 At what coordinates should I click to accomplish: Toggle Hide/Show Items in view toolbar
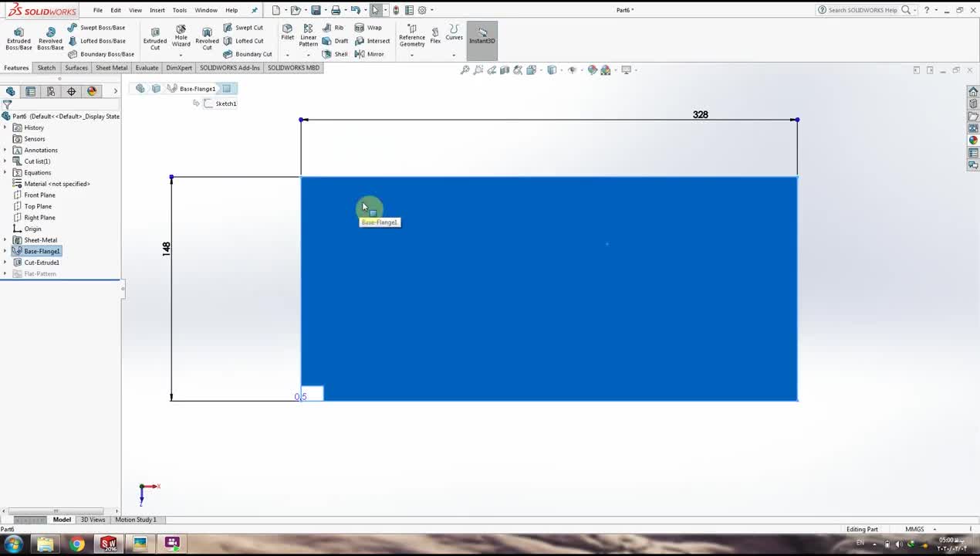pyautogui.click(x=572, y=70)
